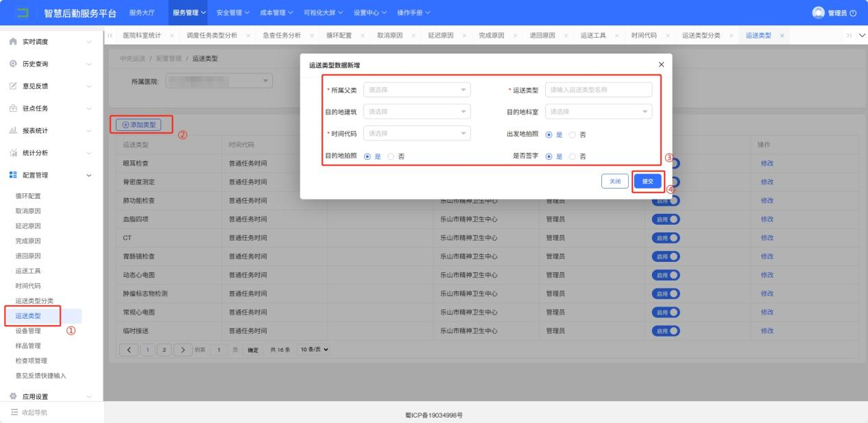Select 否 for 出发地拍照
868x423 pixels.
click(x=573, y=134)
